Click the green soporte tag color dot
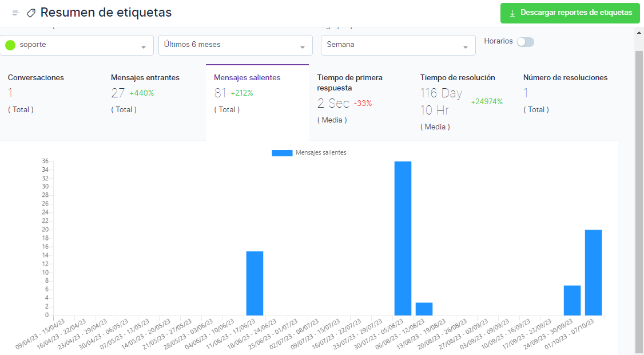The height and width of the screenshot is (355, 644). (x=10, y=45)
